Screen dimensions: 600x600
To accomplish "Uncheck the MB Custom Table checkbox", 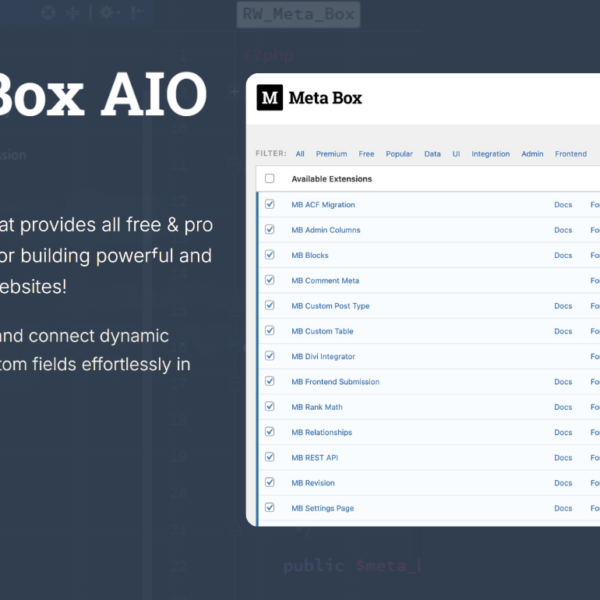I will 269,330.
